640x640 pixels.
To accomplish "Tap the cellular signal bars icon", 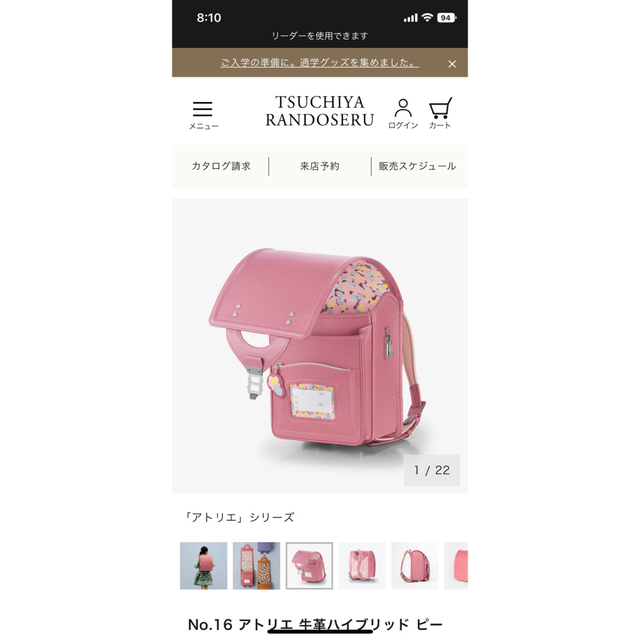I will (411, 18).
